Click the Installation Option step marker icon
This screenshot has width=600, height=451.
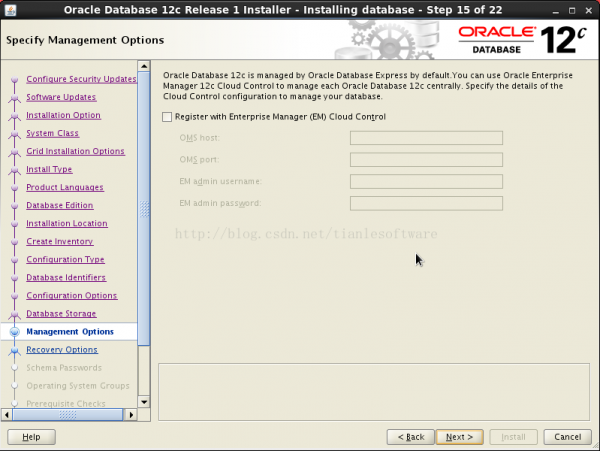pos(15,116)
